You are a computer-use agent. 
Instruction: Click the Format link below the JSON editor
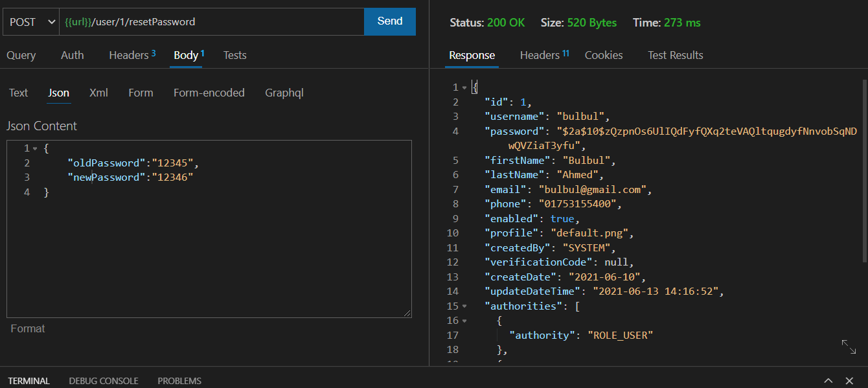tap(27, 328)
